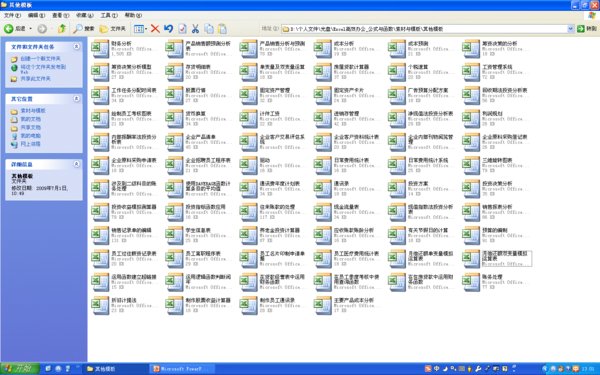This screenshot has height=375, width=600.
Task: Click the 转到 Go button
Action: (587, 29)
